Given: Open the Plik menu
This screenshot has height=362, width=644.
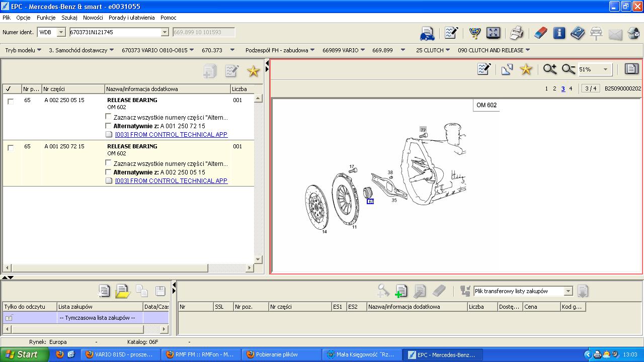Looking at the screenshot, I should coord(7,18).
